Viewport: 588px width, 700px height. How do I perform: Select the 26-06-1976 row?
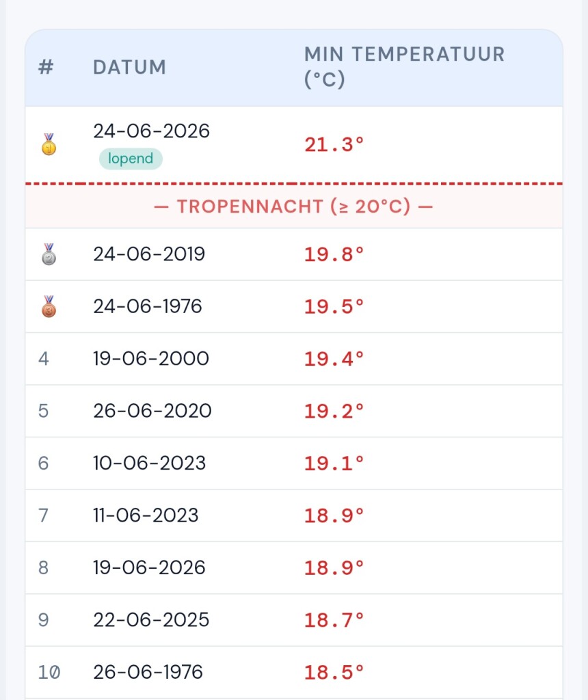[294, 672]
